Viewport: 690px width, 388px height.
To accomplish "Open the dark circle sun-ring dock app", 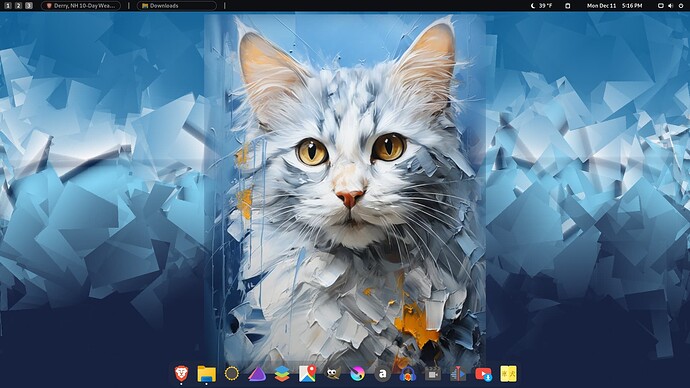I will click(231, 373).
